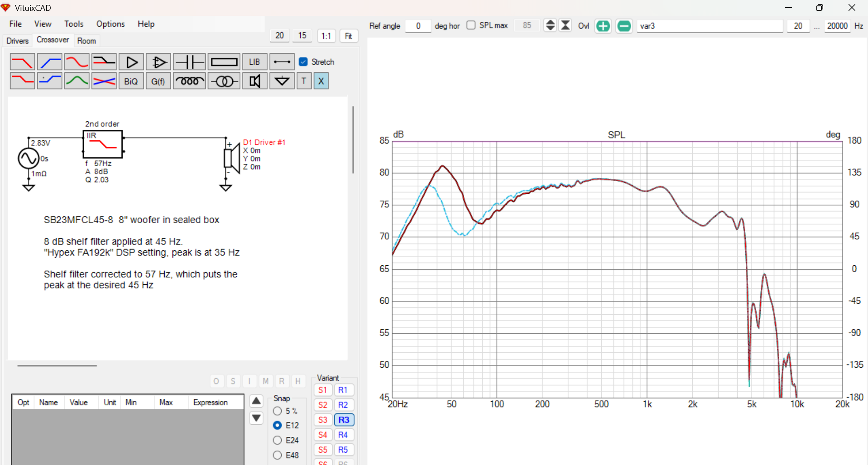Image resolution: width=868 pixels, height=465 pixels.
Task: Recall variant R2
Action: [343, 405]
